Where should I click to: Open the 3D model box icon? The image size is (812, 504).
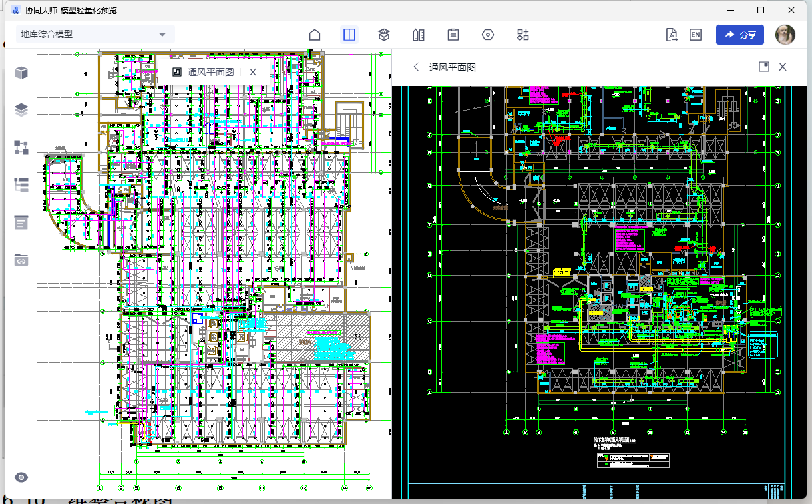pyautogui.click(x=384, y=35)
